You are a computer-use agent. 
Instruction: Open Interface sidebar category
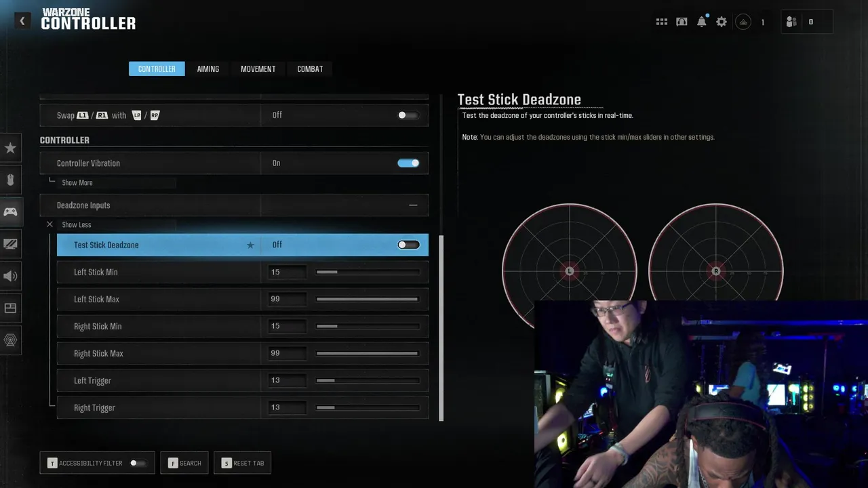coord(10,308)
